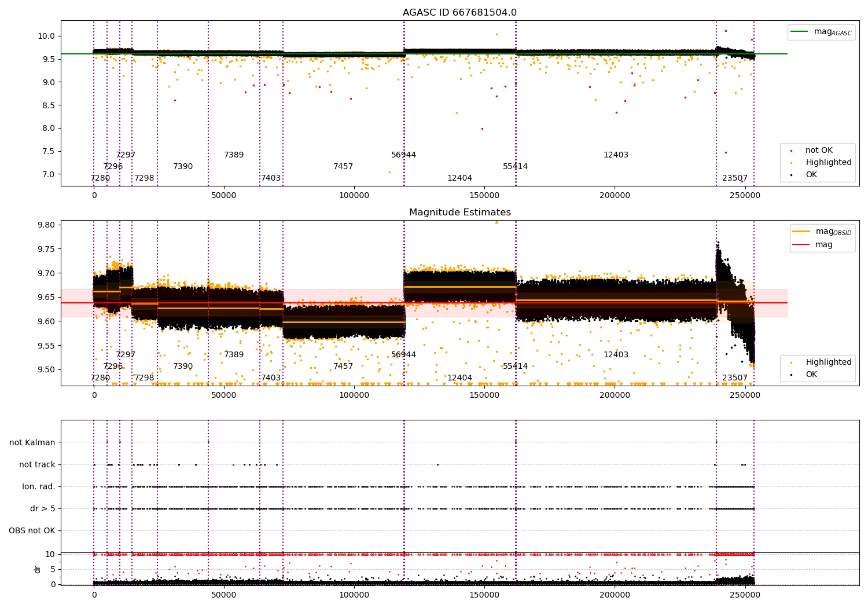Click the 'not Kalman' axis label
This screenshot has width=868, height=608.
tap(32, 442)
